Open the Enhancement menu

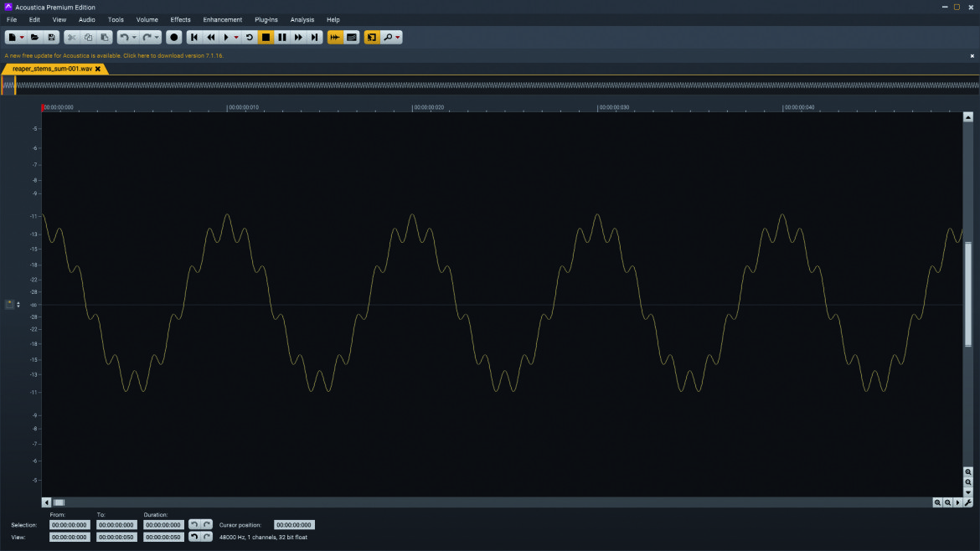pyautogui.click(x=223, y=20)
